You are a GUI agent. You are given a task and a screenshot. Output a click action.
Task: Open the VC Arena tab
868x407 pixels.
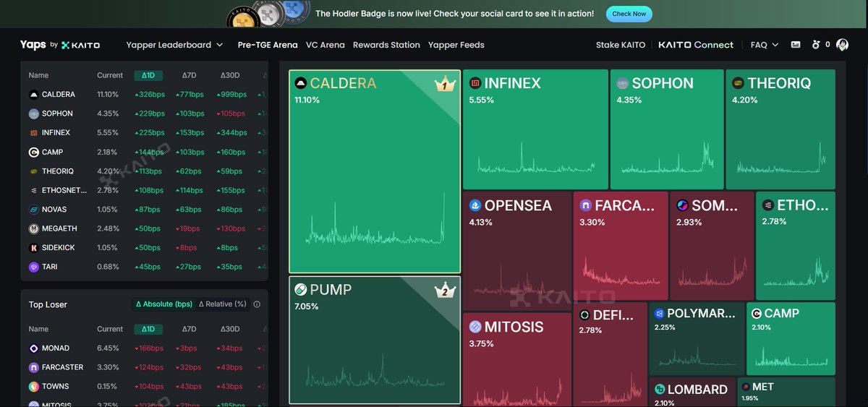[325, 45]
